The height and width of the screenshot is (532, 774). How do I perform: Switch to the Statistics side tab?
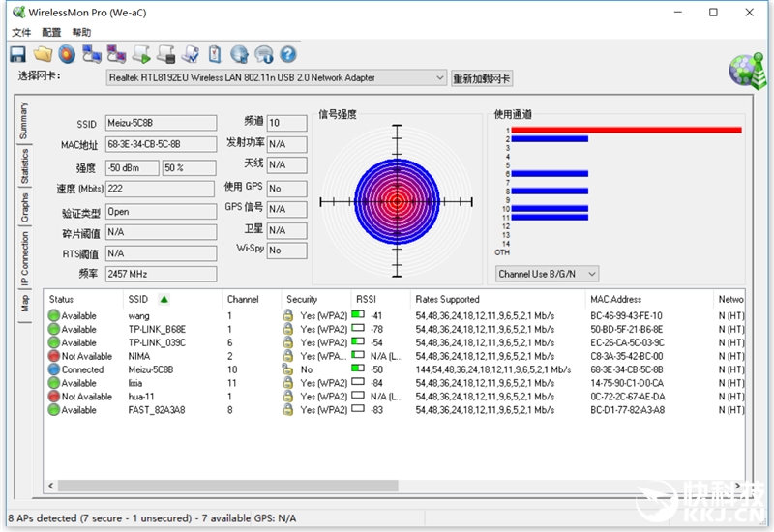pos(24,166)
